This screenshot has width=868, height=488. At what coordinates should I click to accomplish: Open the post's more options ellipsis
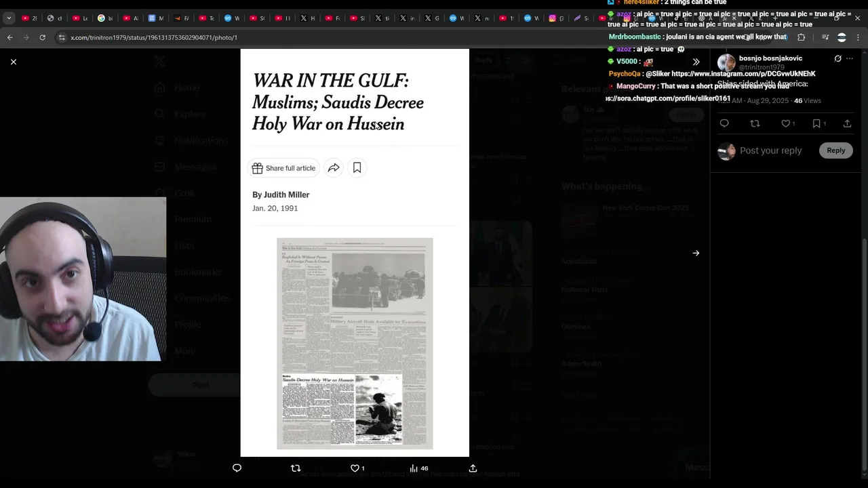tap(850, 59)
